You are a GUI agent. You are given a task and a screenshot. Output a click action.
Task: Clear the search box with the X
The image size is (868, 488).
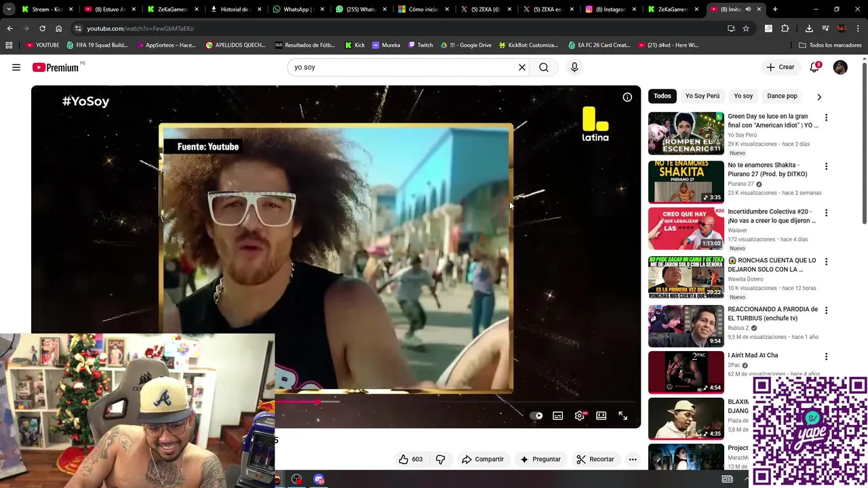coord(522,67)
